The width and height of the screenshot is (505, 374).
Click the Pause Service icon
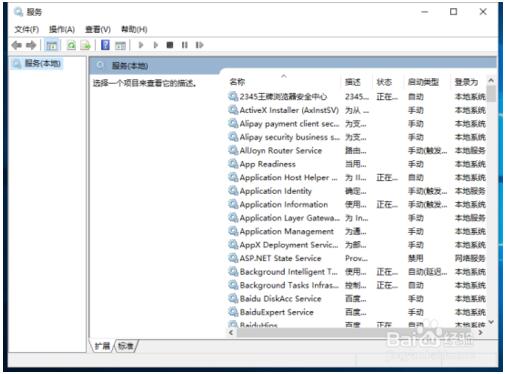[184, 45]
